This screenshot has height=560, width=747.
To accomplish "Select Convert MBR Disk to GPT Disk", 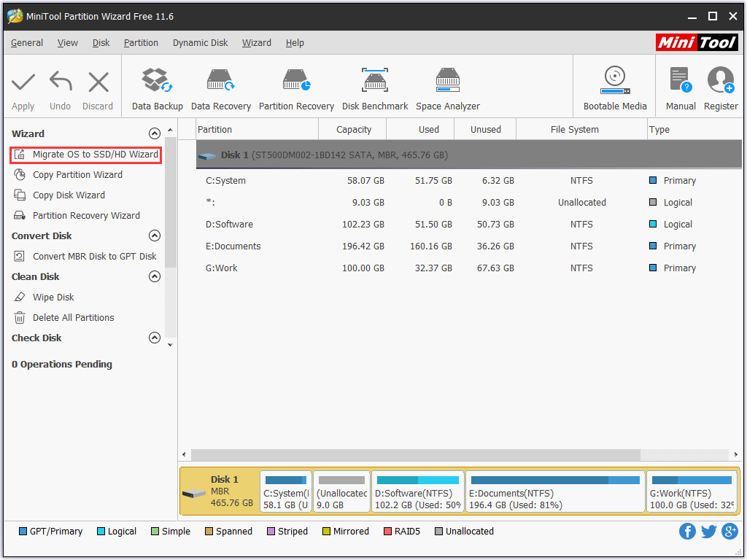I will pyautogui.click(x=94, y=256).
